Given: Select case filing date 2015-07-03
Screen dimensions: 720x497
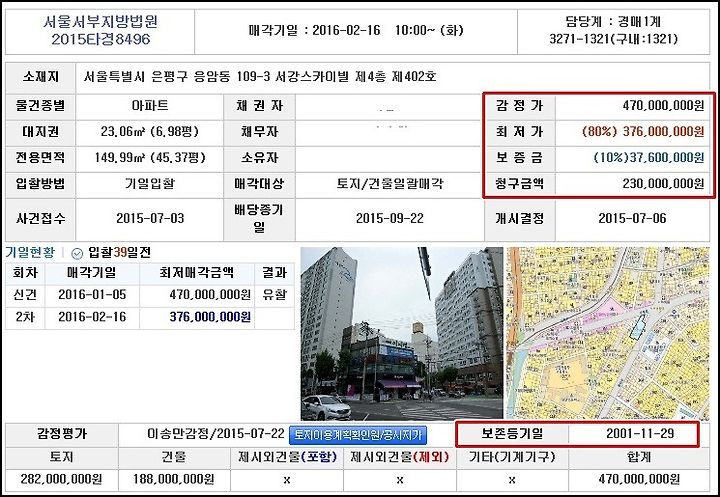Looking at the screenshot, I should (150, 218).
